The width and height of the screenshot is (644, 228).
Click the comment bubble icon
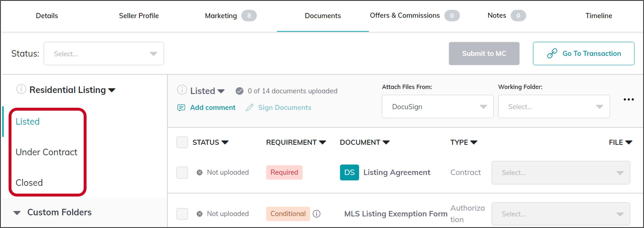[x=181, y=108]
